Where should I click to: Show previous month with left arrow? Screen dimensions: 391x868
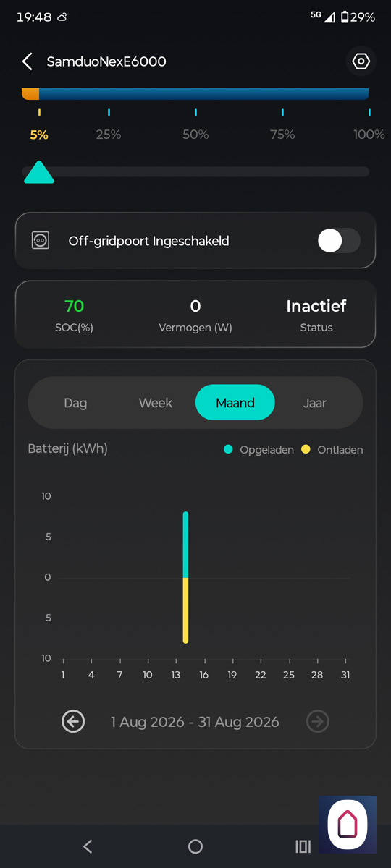coord(73,721)
